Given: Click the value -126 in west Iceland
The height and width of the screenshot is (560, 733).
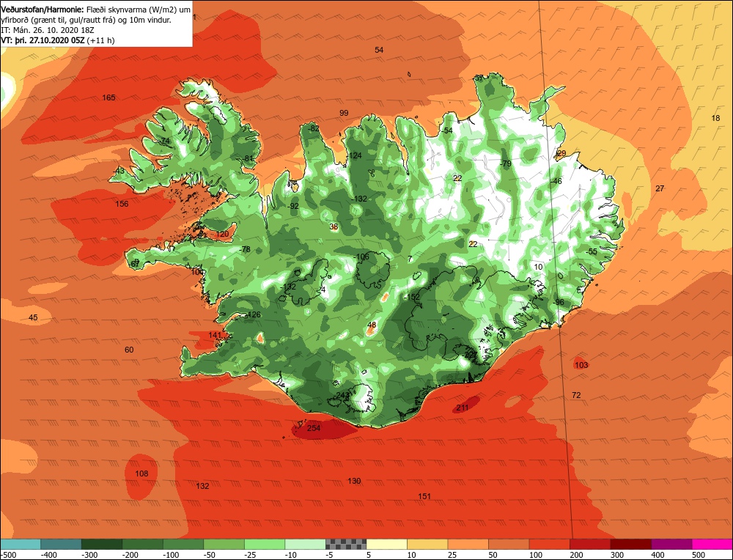Looking at the screenshot, I should (252, 314).
